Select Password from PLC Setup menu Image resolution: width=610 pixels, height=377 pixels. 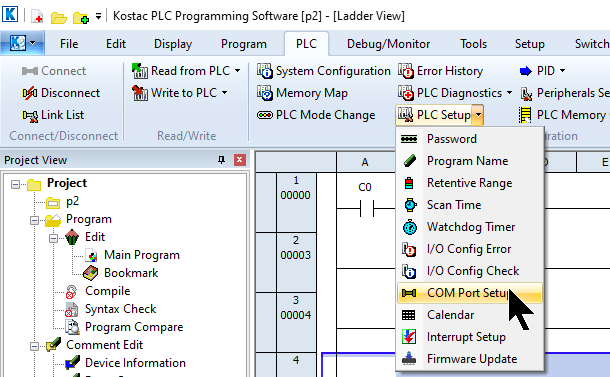point(469,139)
